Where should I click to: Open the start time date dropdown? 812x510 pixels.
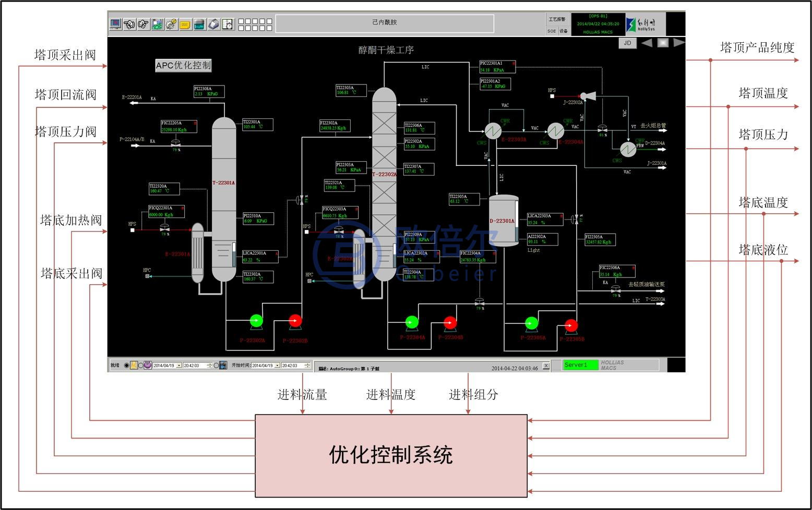(x=277, y=366)
